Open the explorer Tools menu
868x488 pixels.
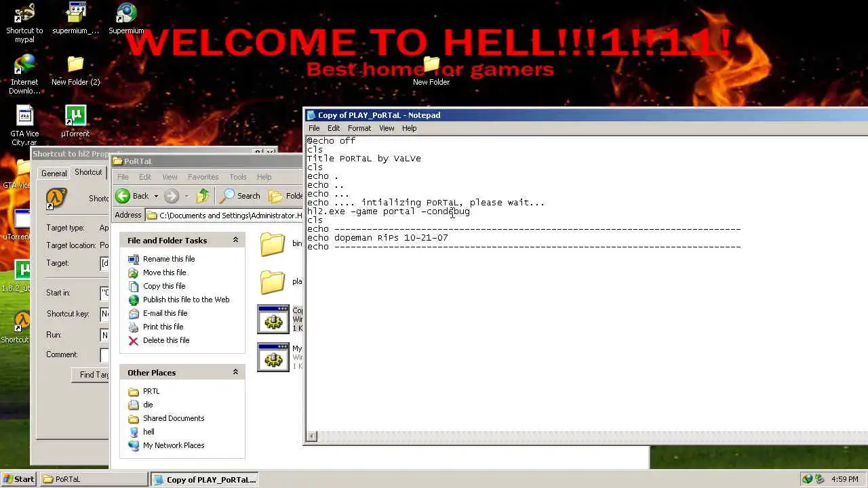[237, 177]
